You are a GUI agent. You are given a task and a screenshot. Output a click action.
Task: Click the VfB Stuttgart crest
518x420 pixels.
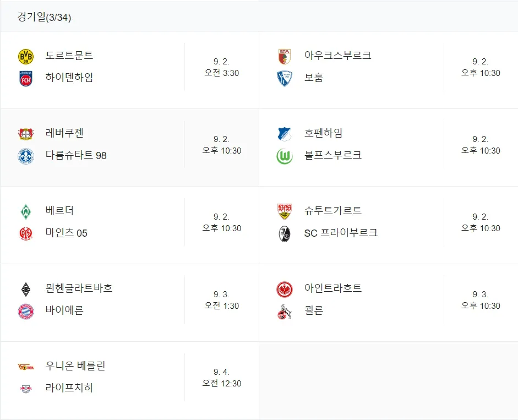pyautogui.click(x=285, y=211)
